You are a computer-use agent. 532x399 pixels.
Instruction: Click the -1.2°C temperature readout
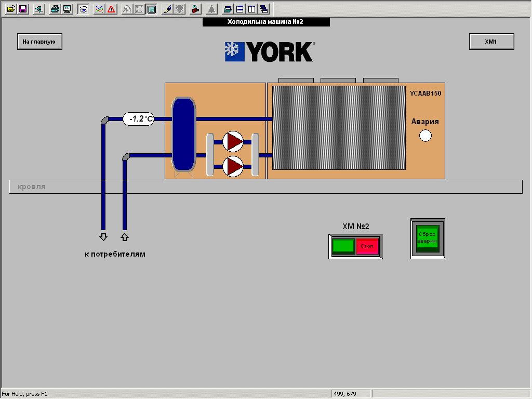point(139,119)
